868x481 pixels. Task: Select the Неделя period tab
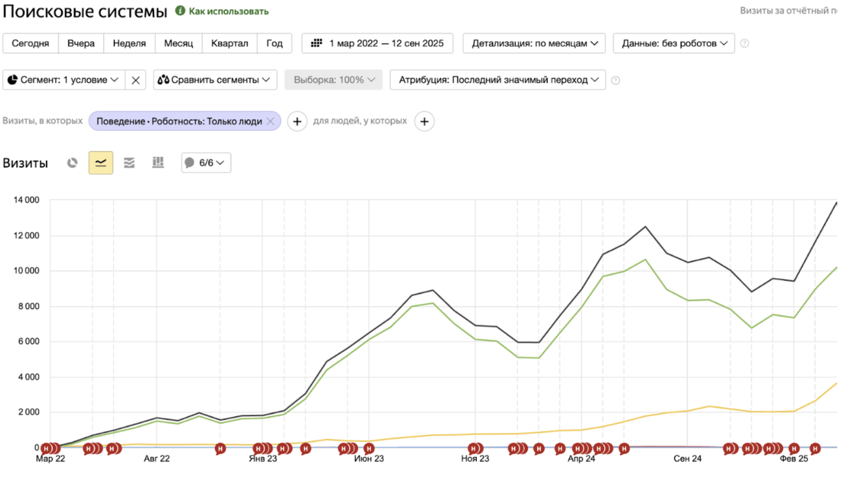click(129, 43)
